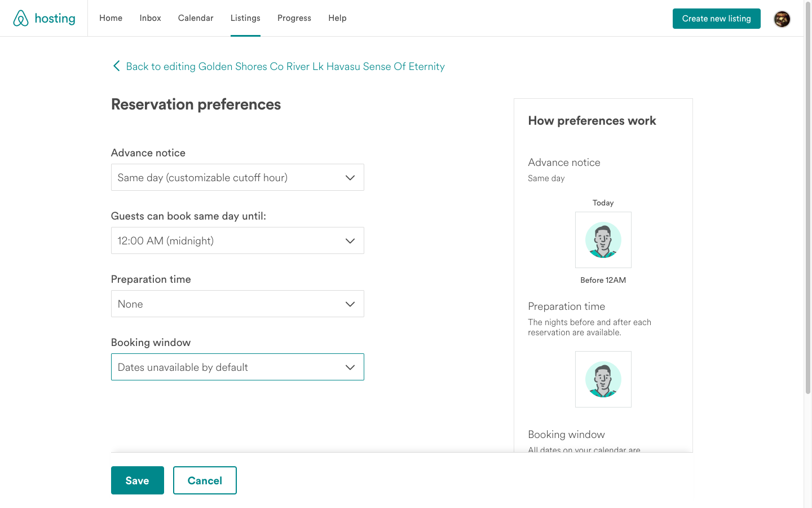The image size is (812, 508).
Task: Expand the Booking window dropdown
Action: pos(237,367)
